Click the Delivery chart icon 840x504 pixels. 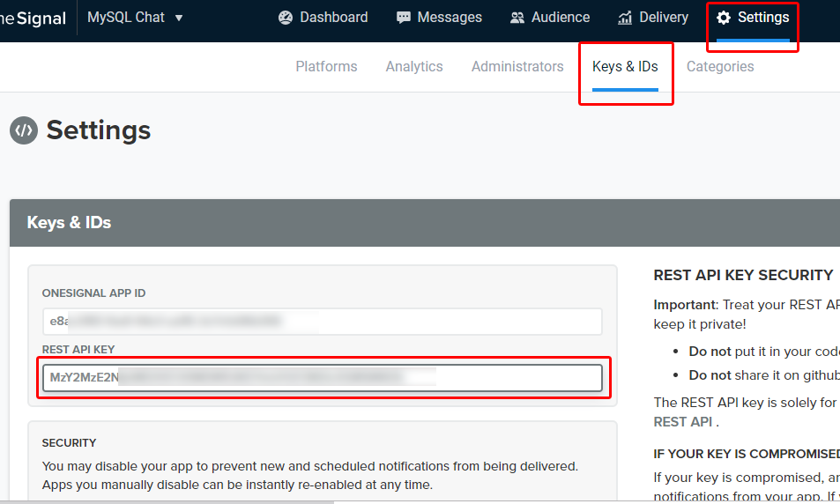[x=625, y=18]
